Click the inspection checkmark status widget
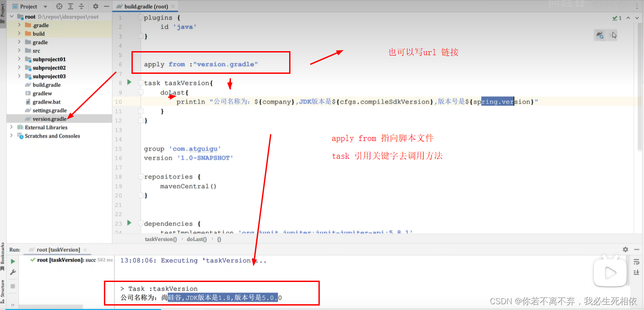This screenshot has width=644, height=310. tap(617, 18)
